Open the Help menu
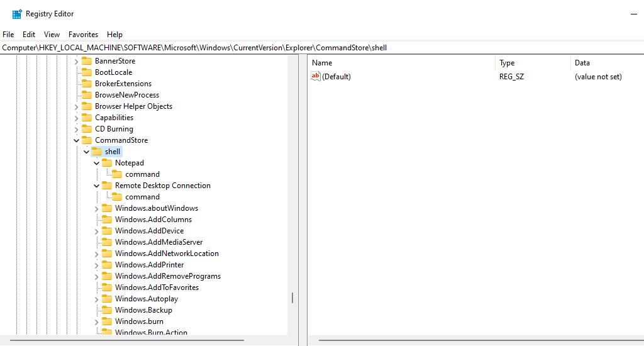Screen dimensions: 644x346 (x=114, y=35)
